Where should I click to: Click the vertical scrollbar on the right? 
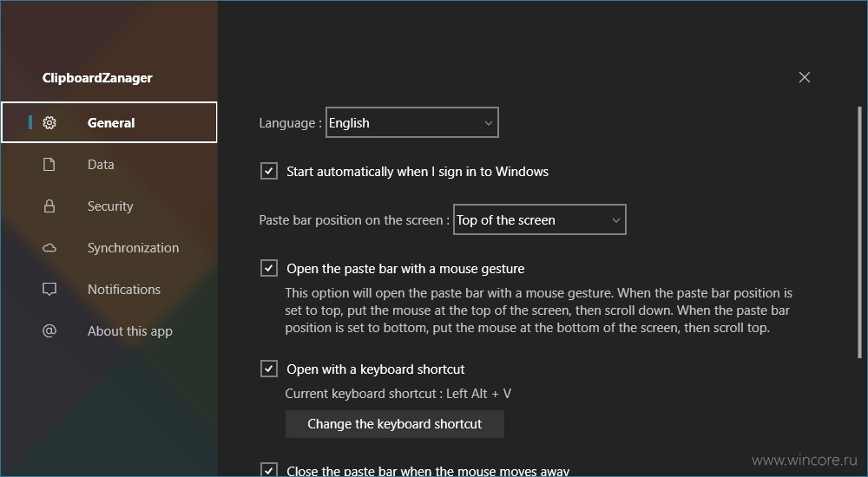point(859,232)
